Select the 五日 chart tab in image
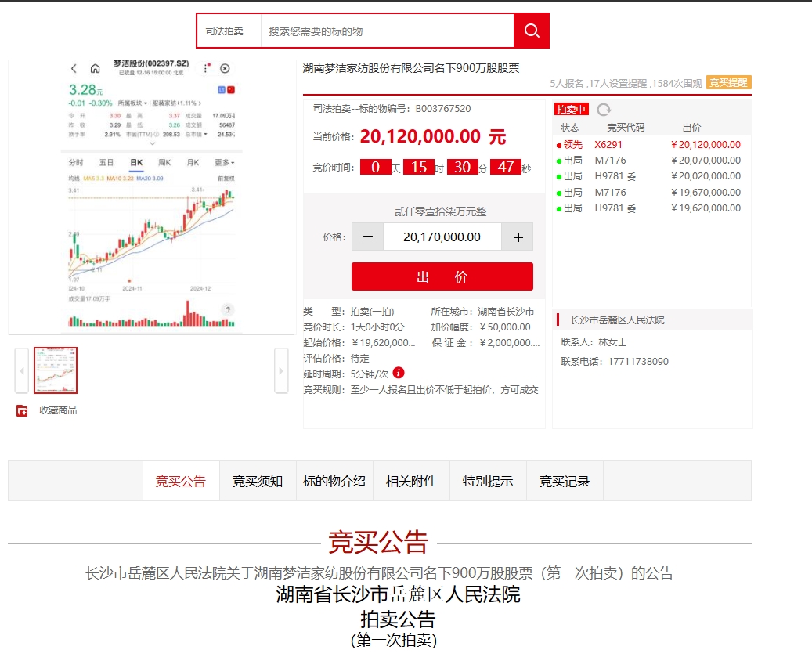812x668 pixels. pyautogui.click(x=106, y=163)
